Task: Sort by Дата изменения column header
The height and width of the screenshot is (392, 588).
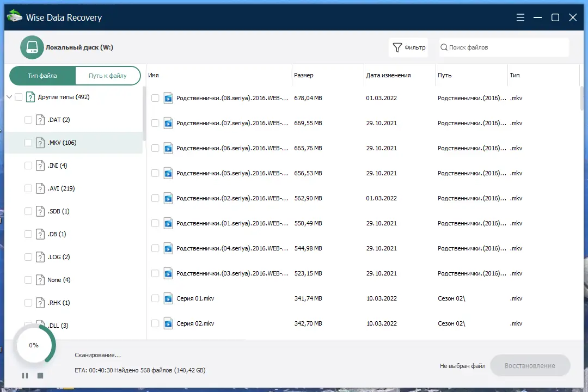Action: 400,75
